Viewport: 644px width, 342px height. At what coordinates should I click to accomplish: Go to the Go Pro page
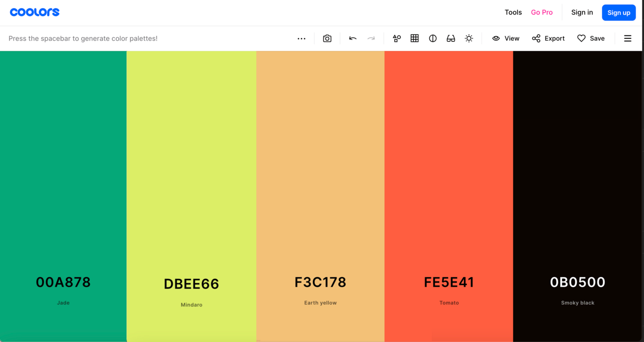point(542,12)
